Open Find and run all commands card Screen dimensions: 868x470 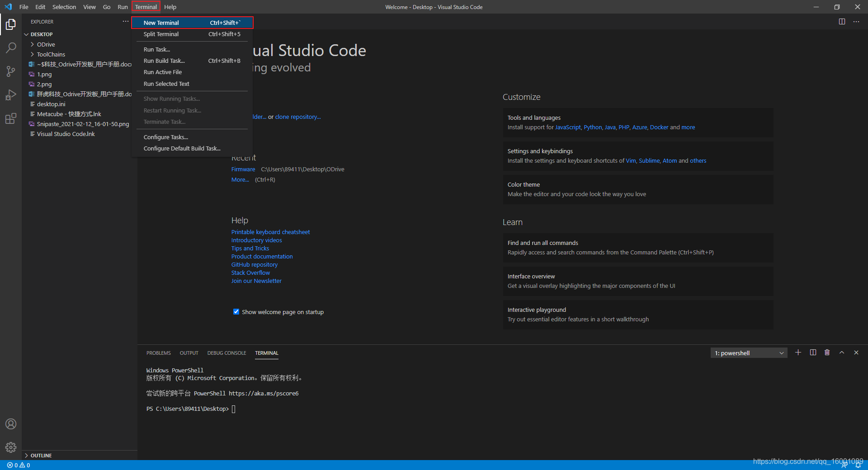[x=638, y=248]
